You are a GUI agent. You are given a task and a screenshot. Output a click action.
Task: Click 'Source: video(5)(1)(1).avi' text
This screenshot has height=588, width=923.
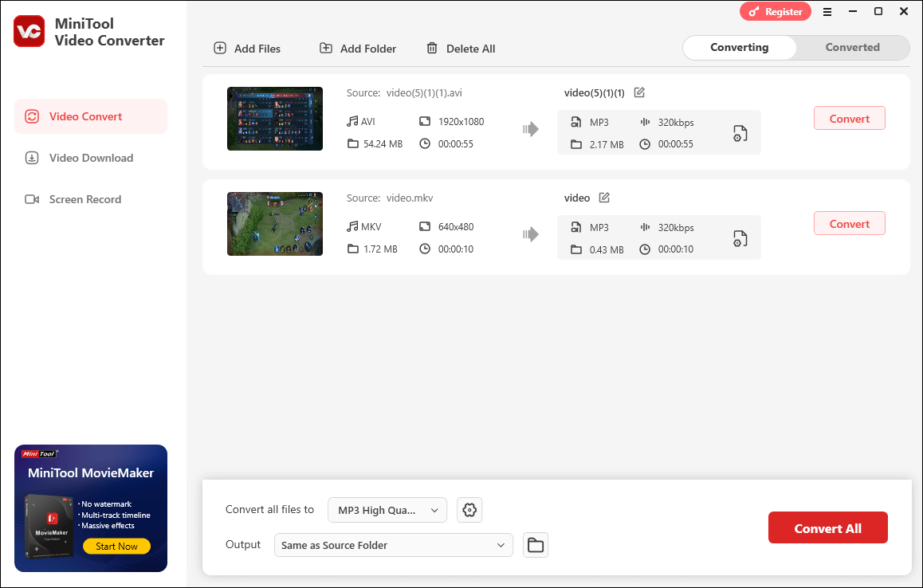pos(404,92)
